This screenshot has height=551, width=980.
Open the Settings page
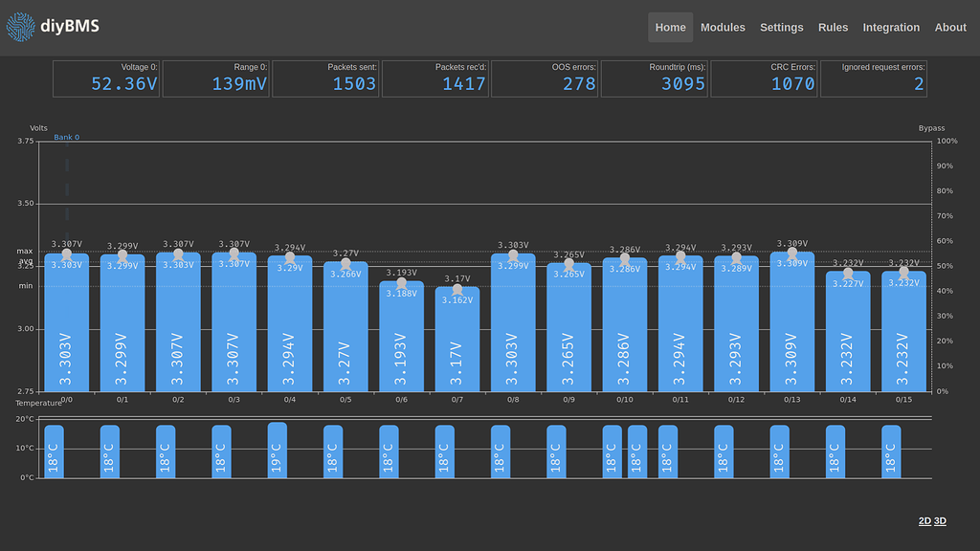(781, 27)
